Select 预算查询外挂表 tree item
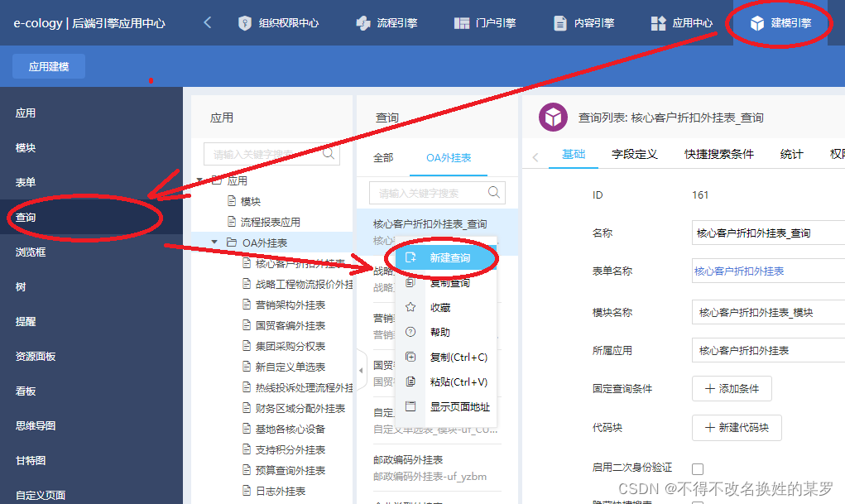This screenshot has height=504, width=845. [x=284, y=470]
